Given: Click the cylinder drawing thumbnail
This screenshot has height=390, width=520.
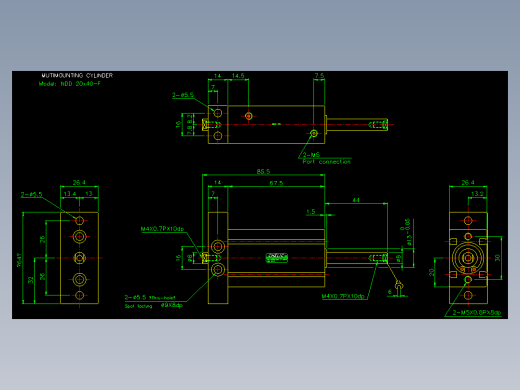Looking at the screenshot, I should coord(260,195).
